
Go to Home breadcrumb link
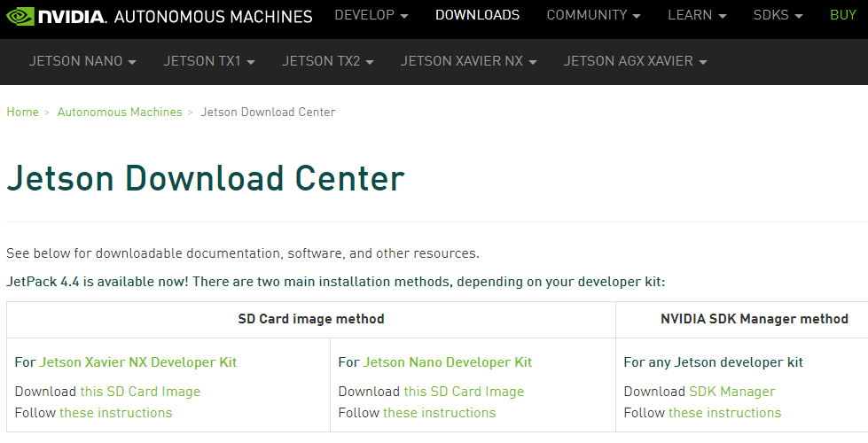[23, 112]
